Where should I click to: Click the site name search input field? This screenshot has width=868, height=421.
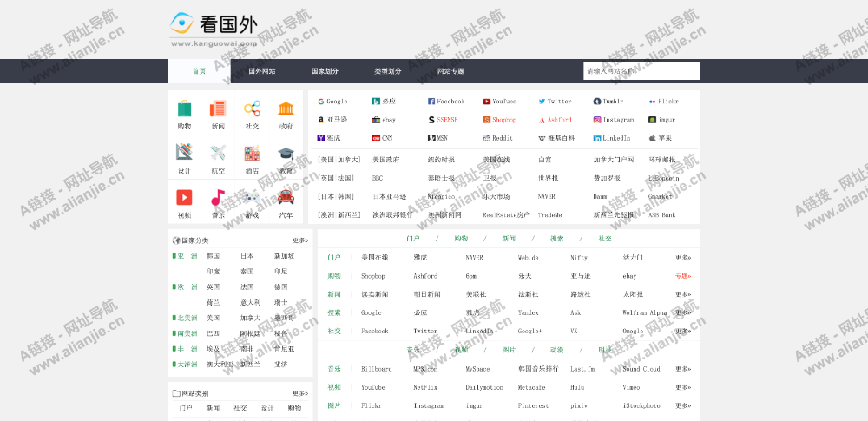point(641,71)
